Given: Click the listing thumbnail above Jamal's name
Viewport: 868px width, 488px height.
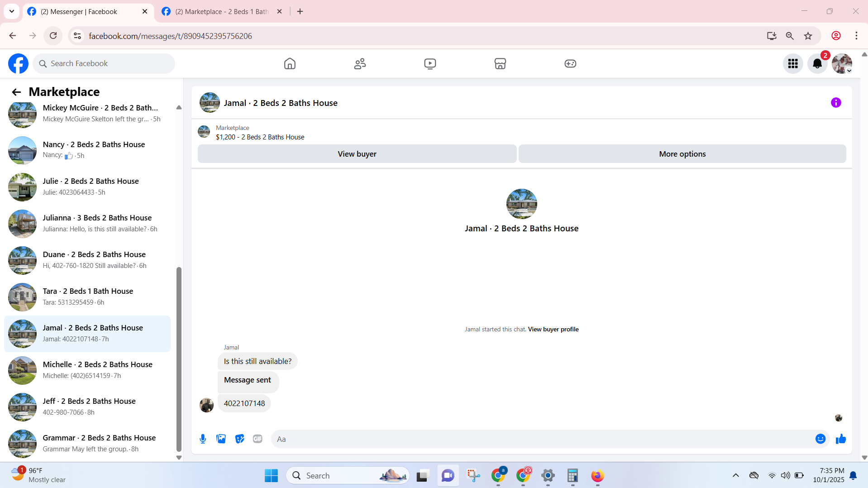Looking at the screenshot, I should click(521, 204).
